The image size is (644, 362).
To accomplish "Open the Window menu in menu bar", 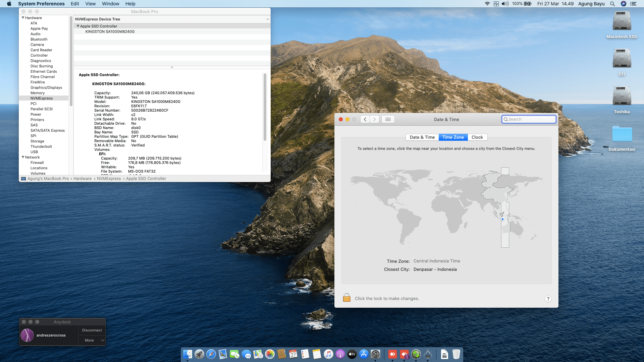I will click(x=110, y=4).
